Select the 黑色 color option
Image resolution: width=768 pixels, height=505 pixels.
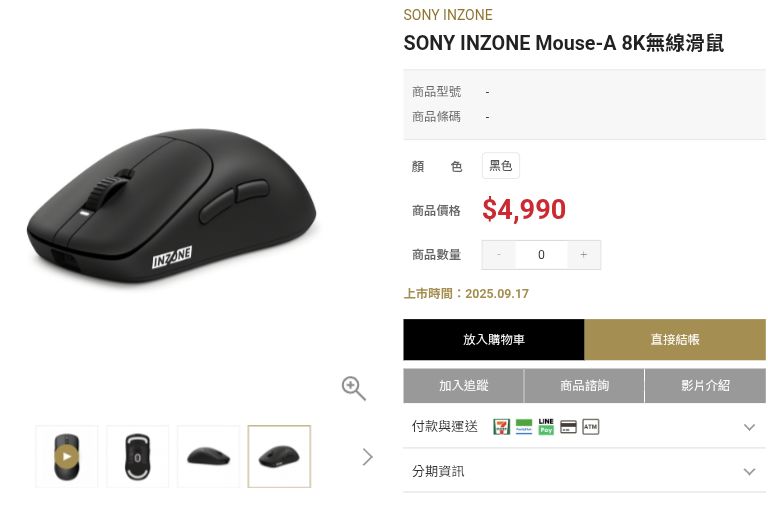pos(500,166)
